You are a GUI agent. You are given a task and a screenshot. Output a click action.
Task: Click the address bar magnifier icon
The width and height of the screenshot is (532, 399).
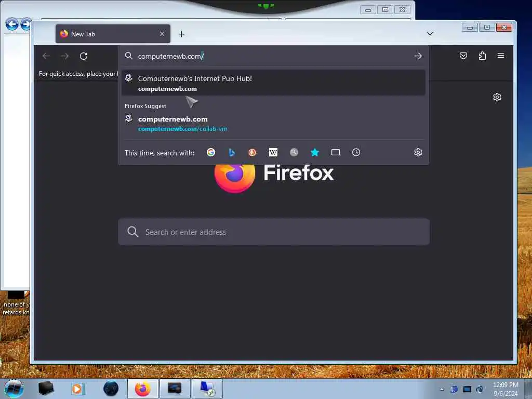tap(129, 56)
